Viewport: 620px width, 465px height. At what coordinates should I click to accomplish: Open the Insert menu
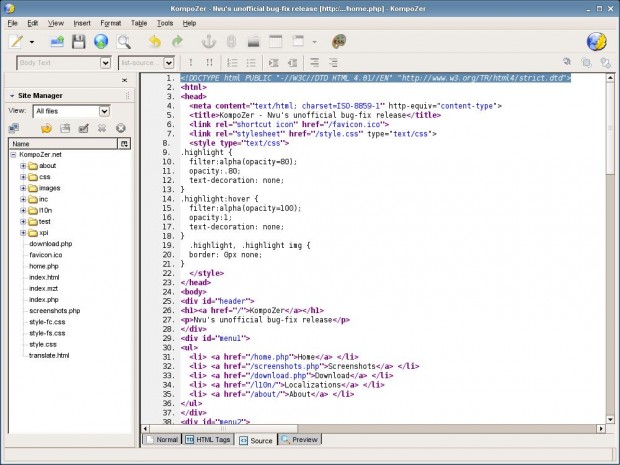[x=82, y=23]
